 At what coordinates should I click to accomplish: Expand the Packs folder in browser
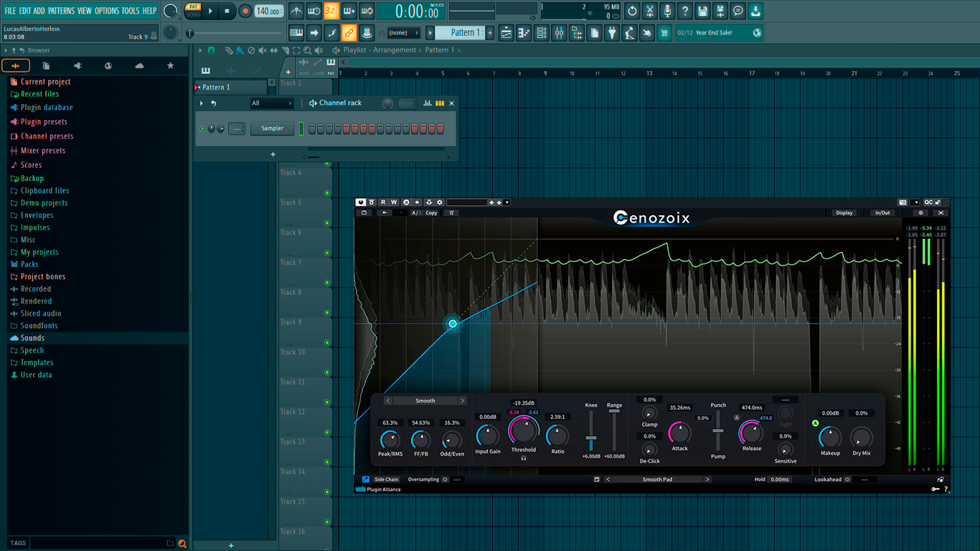pyautogui.click(x=29, y=264)
